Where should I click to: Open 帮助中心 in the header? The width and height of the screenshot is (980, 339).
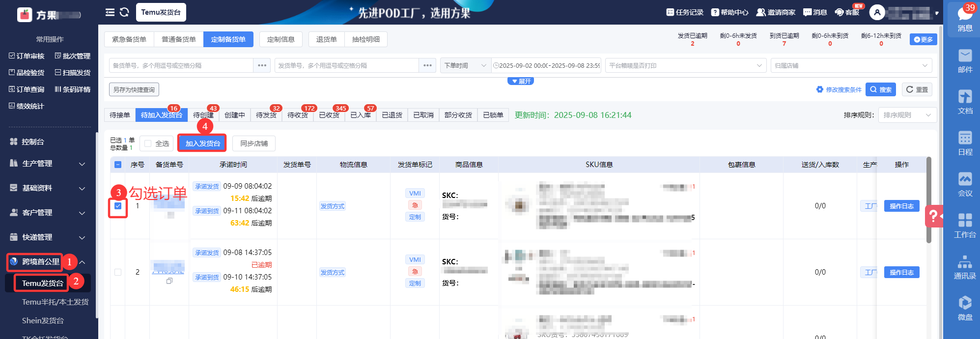point(730,12)
